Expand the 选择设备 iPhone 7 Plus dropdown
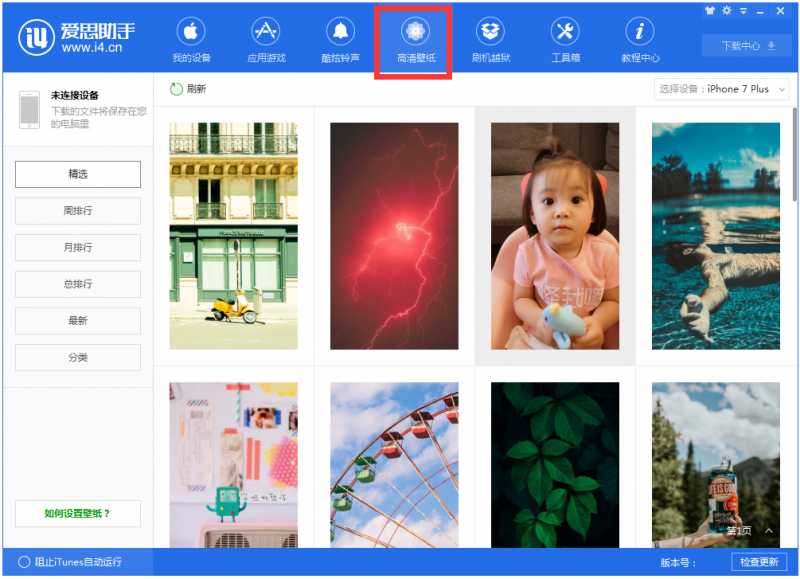Screen dimensions: 800x579 (x=722, y=89)
